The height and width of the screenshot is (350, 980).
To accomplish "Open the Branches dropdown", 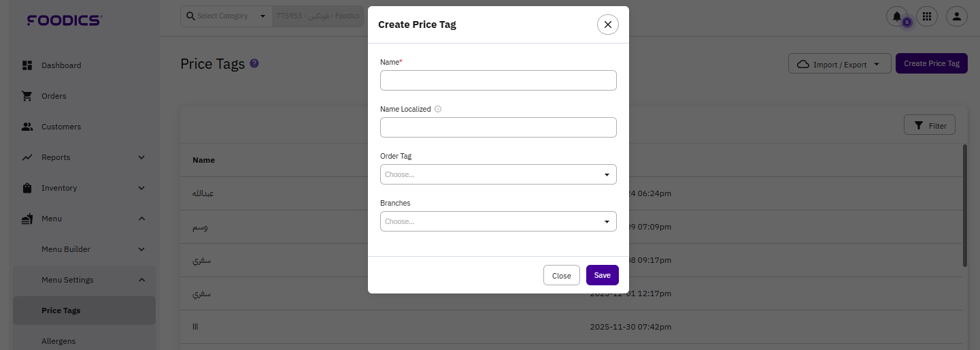I will [x=498, y=221].
